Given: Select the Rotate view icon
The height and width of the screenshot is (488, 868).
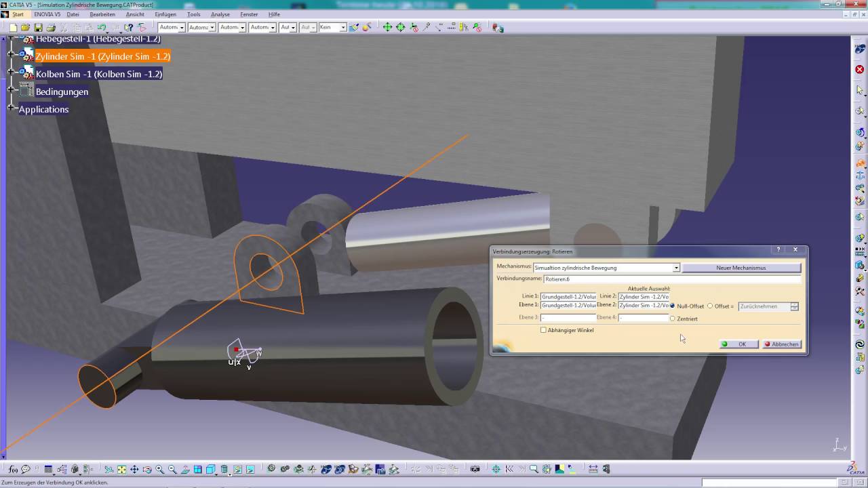Looking at the screenshot, I should click(x=147, y=469).
